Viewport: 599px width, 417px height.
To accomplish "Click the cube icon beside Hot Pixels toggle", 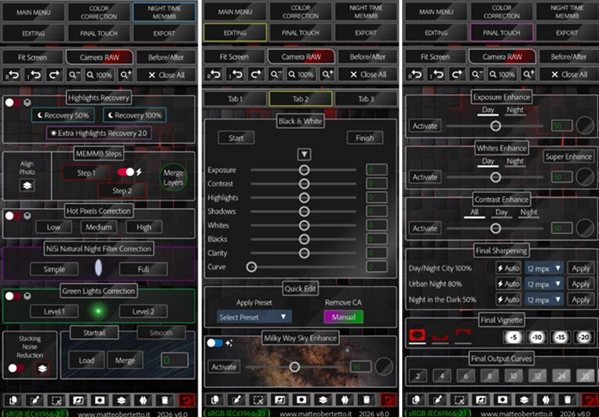I will (x=27, y=216).
